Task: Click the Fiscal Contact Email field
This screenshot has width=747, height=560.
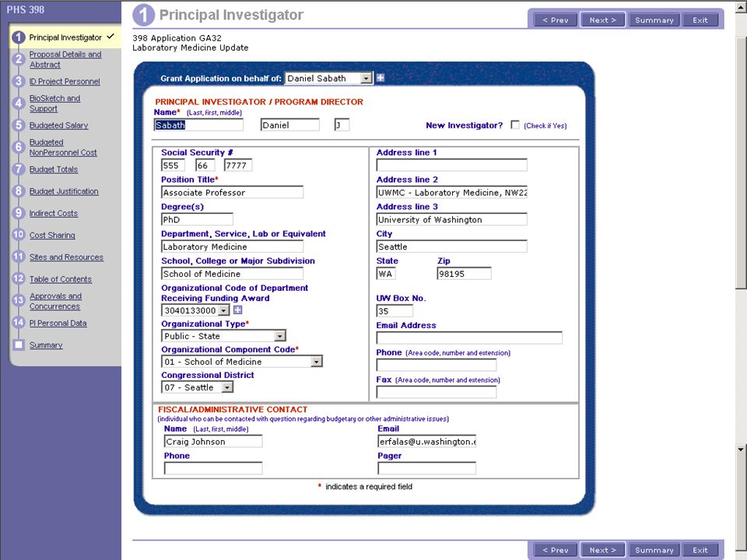Action: [427, 442]
